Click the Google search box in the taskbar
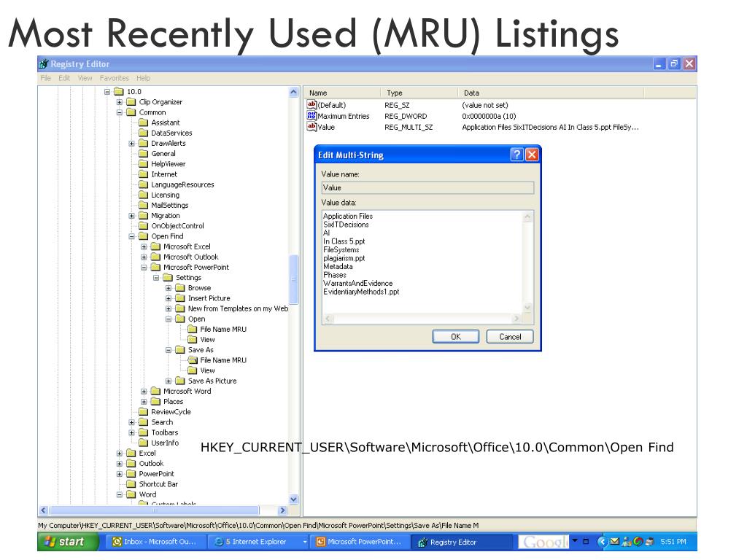Viewport: 747px width, 560px height. point(543,542)
